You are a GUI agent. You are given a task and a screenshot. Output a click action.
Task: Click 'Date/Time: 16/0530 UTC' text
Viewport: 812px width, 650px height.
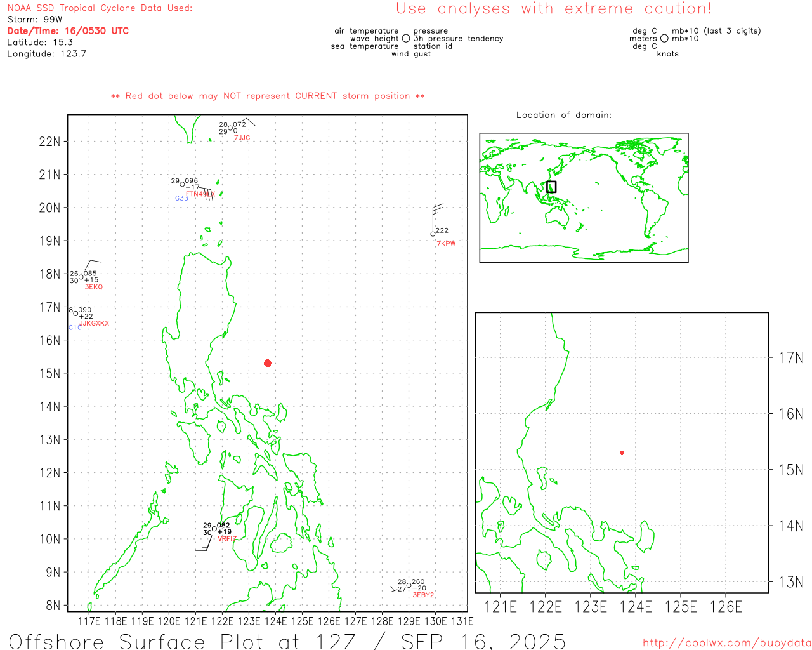[68, 31]
